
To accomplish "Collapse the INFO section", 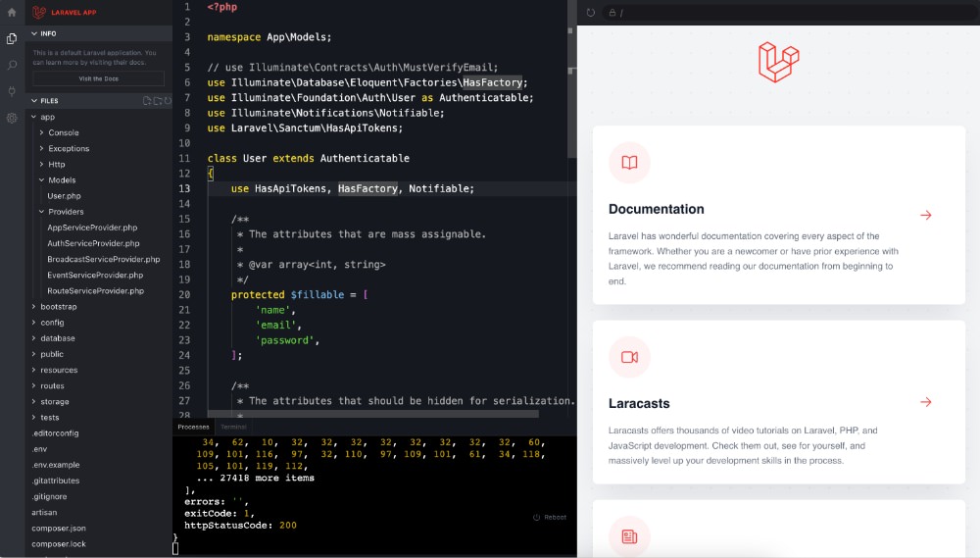I will [34, 33].
